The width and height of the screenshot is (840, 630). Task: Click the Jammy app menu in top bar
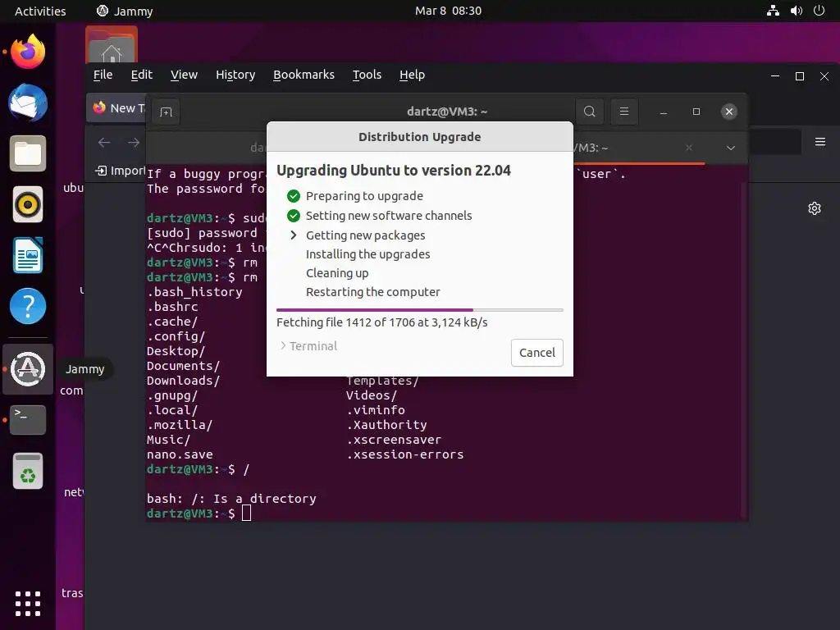[125, 11]
